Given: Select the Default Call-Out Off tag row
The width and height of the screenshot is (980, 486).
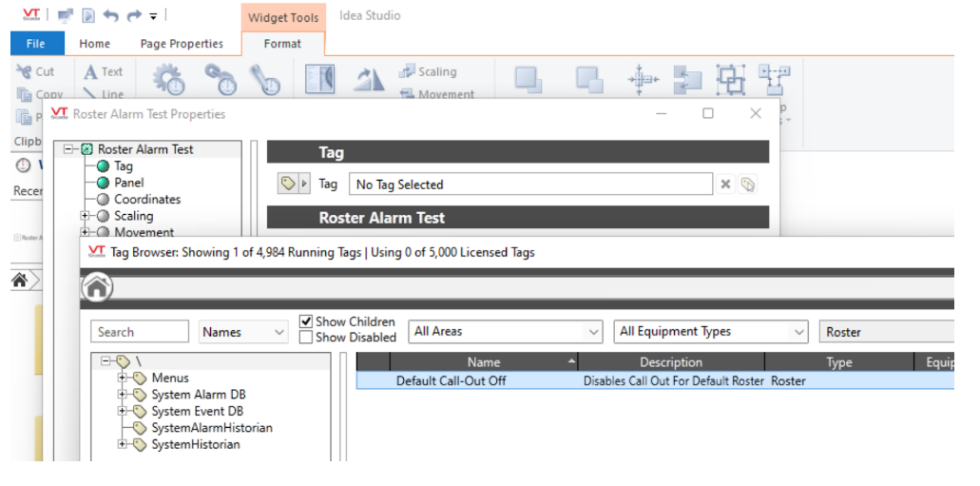Looking at the screenshot, I should [451, 380].
